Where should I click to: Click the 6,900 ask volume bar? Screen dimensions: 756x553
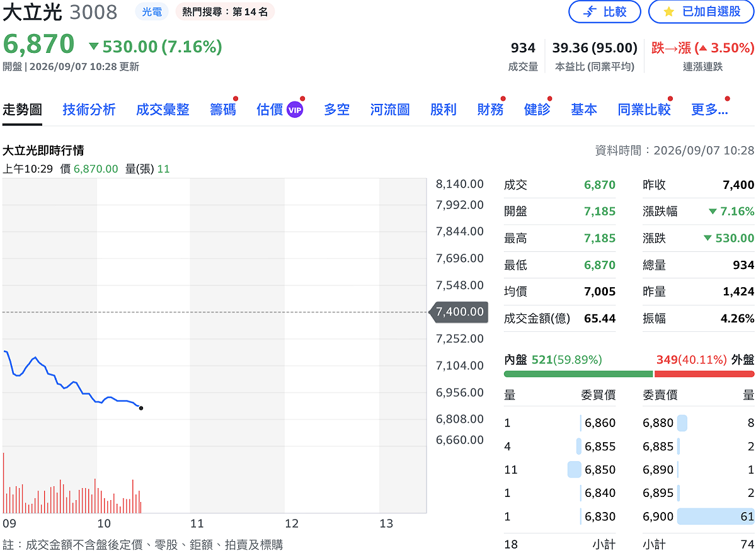pyautogui.click(x=716, y=516)
